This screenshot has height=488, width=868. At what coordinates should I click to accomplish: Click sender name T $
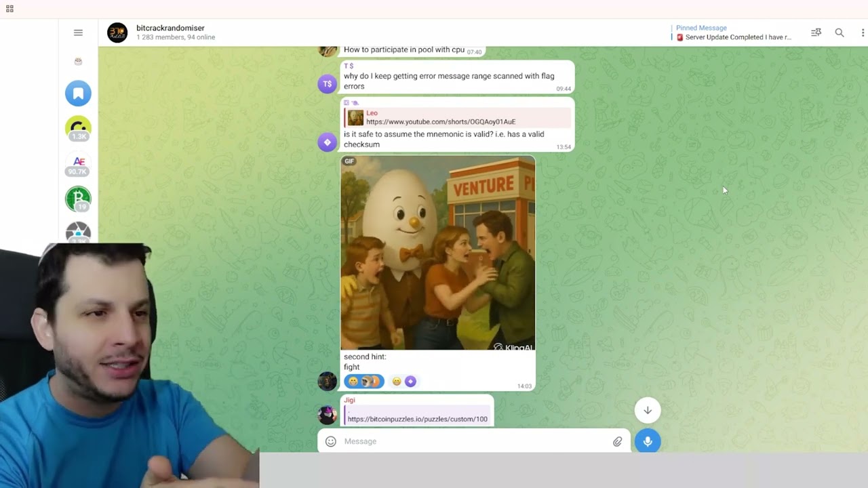coord(349,66)
